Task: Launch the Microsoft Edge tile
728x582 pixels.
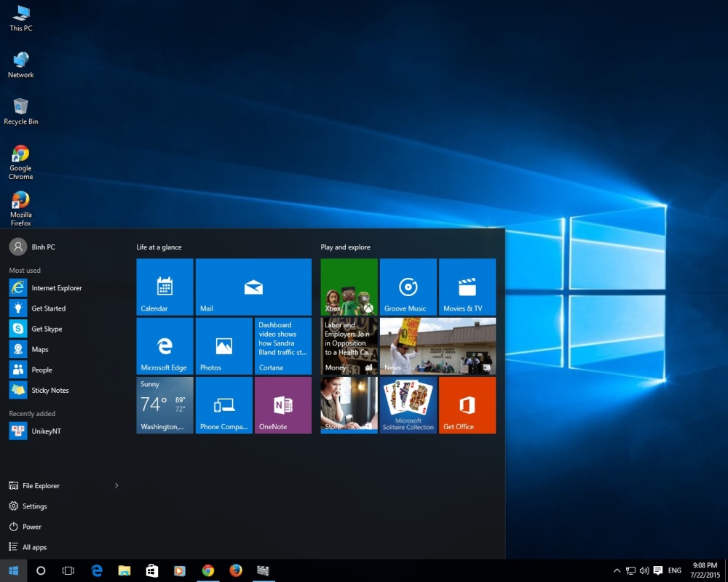Action: tap(165, 346)
